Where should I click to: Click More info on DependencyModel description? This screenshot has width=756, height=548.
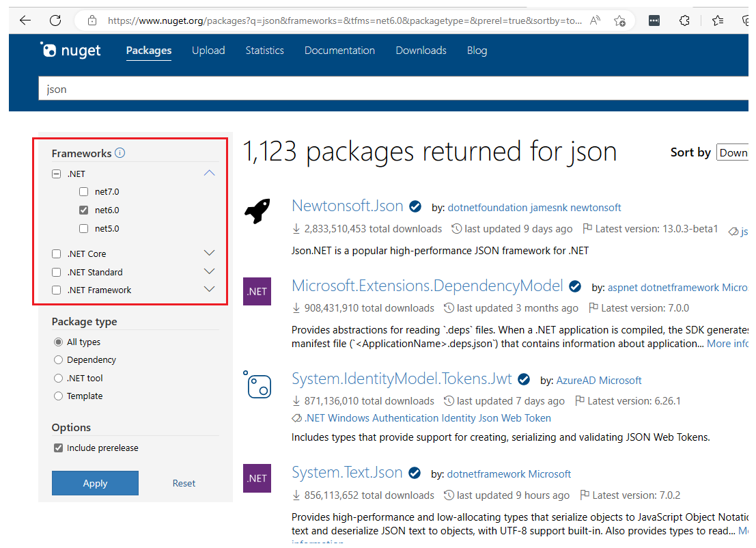pos(727,344)
